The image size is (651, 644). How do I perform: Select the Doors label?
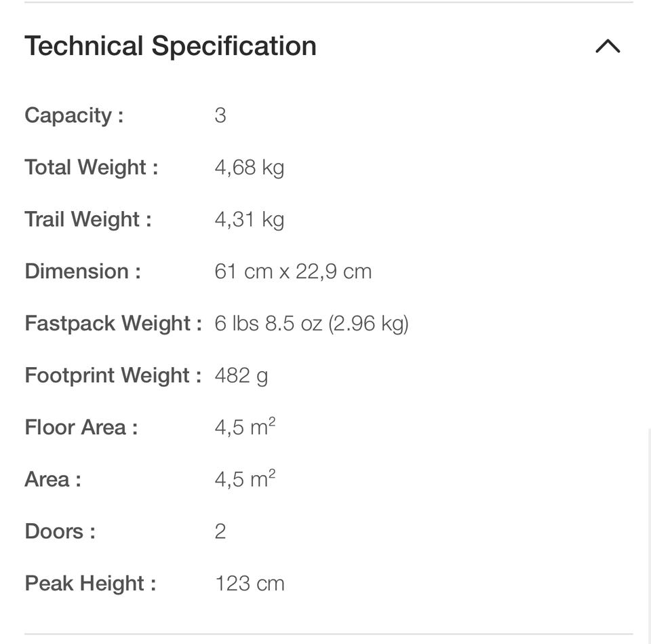[x=60, y=531]
